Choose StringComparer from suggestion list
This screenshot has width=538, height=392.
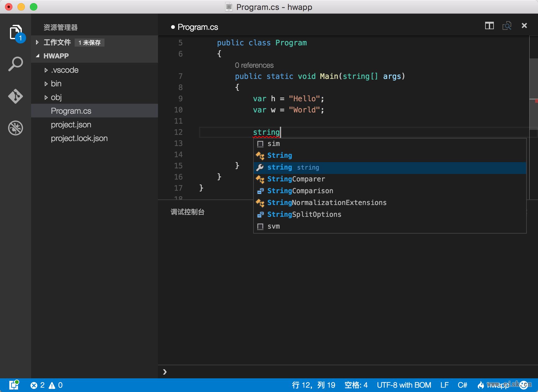coord(296,179)
